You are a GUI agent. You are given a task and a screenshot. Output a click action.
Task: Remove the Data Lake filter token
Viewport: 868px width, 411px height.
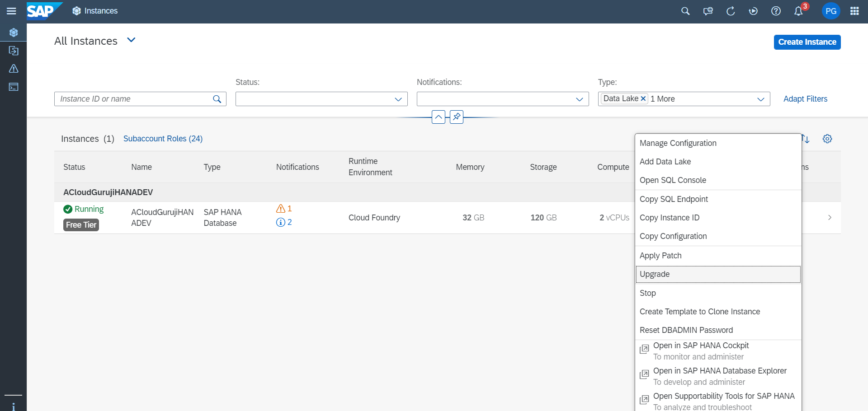click(643, 98)
